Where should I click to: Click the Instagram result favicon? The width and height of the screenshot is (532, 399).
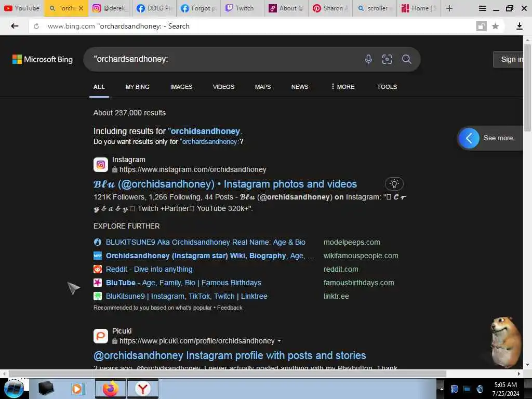coord(101,165)
